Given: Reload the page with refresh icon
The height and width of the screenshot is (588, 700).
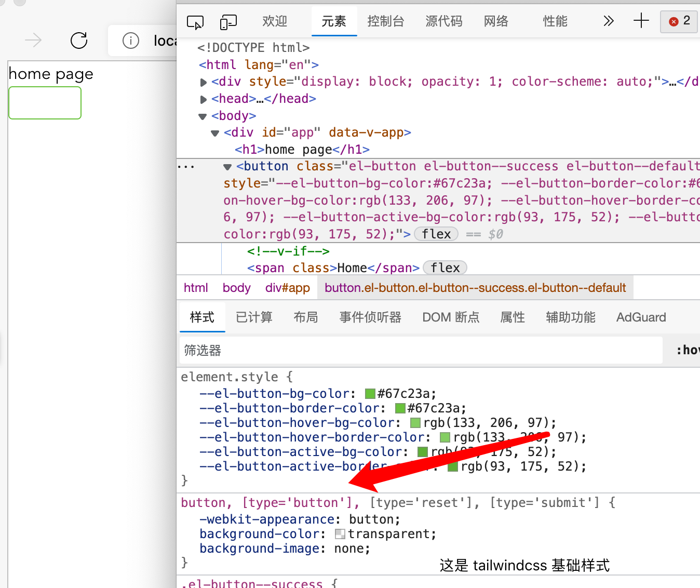Looking at the screenshot, I should point(79,40).
